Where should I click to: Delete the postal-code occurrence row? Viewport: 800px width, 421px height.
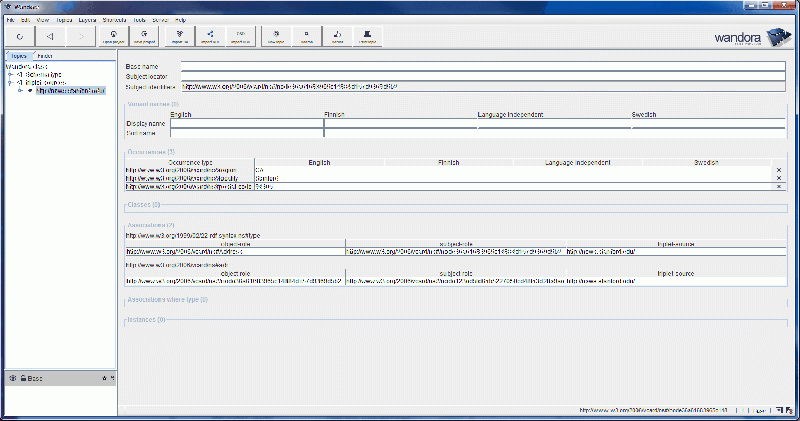click(x=778, y=186)
